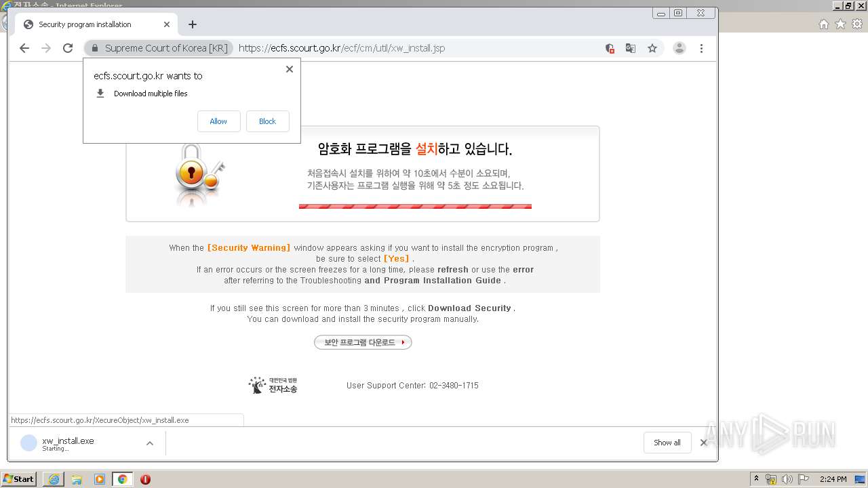Click the red striped installation progress bar

click(x=415, y=206)
